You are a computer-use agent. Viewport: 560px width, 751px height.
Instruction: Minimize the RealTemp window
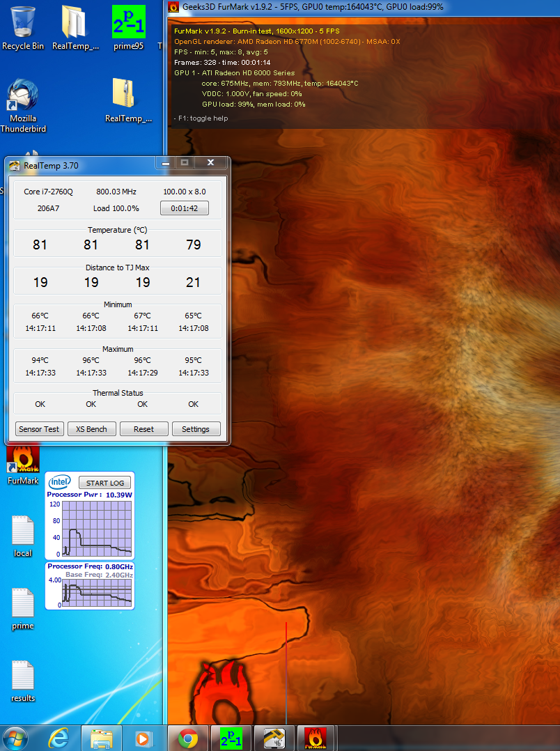click(166, 163)
